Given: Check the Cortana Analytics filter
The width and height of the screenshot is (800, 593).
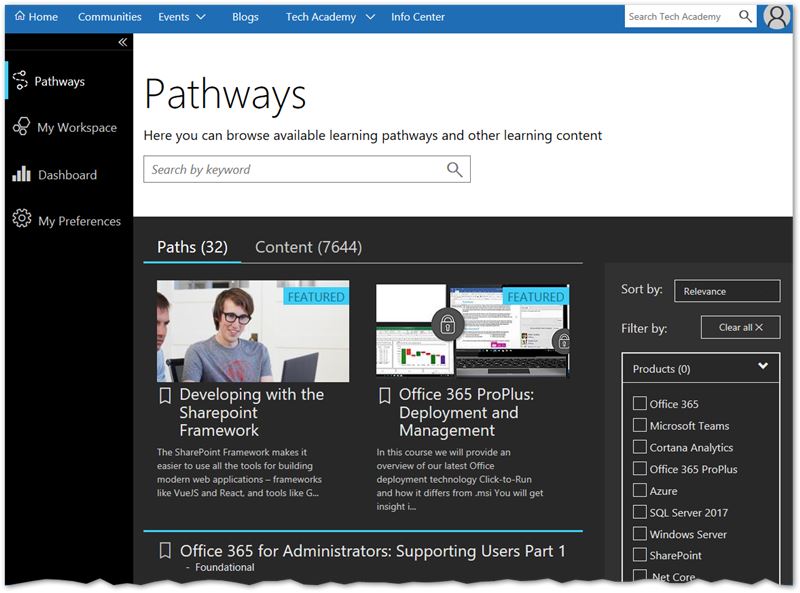Looking at the screenshot, I should 639,447.
